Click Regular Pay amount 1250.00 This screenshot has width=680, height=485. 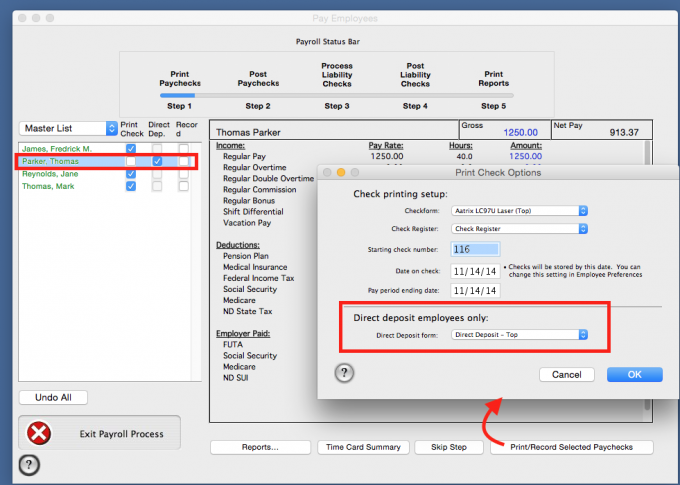click(526, 156)
